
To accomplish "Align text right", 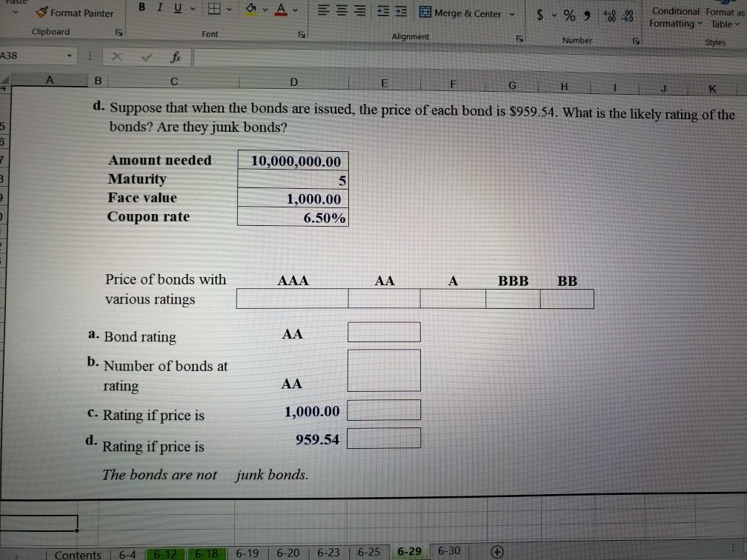I will (x=361, y=11).
